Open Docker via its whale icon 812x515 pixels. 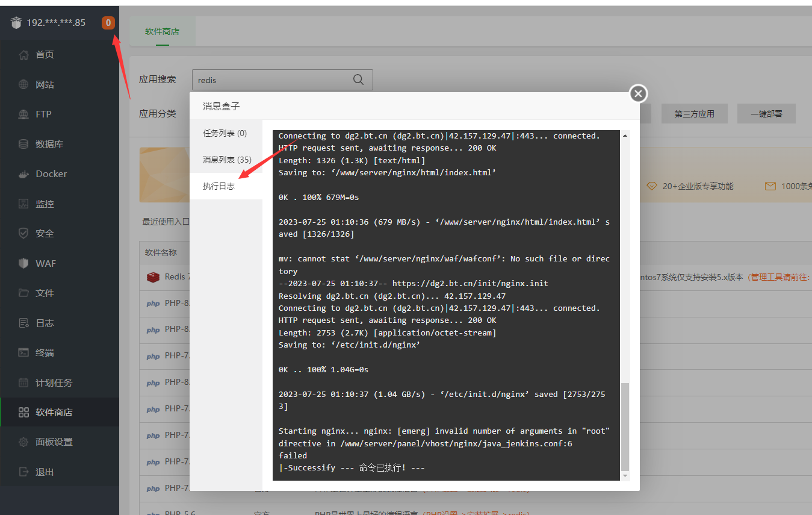pos(23,174)
